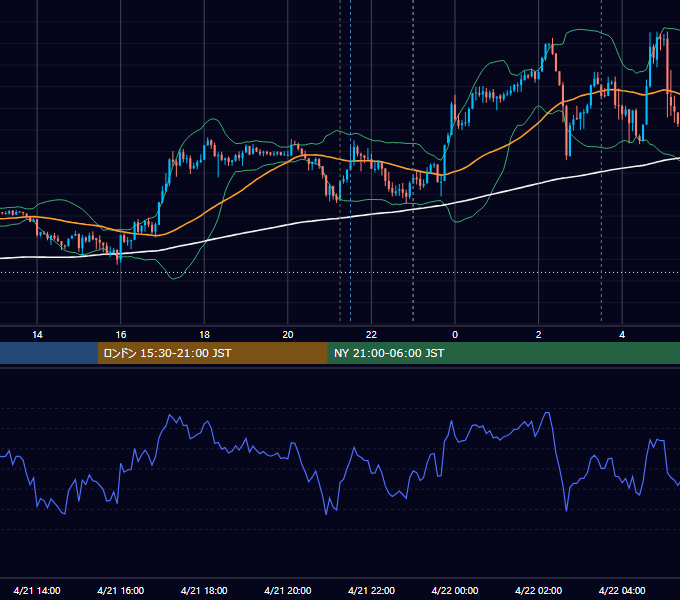Click the 18 hour label on price chart axis
Screen dimensions: 680x600
point(204,335)
